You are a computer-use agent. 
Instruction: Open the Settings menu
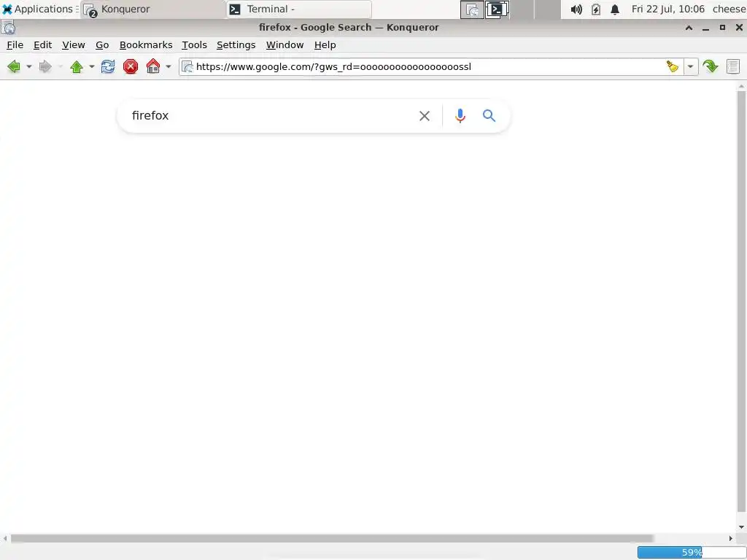click(236, 44)
